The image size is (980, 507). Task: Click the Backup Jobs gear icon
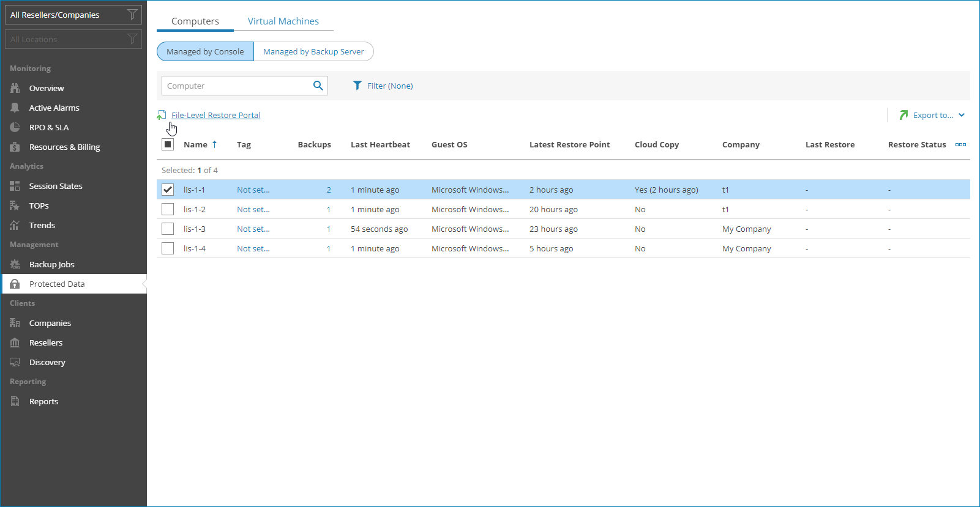coord(15,264)
